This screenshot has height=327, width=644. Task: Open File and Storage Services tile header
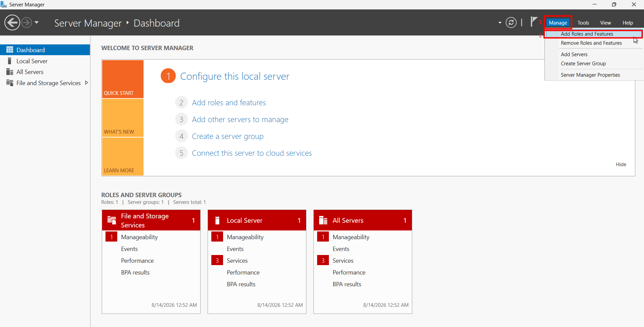coord(151,220)
